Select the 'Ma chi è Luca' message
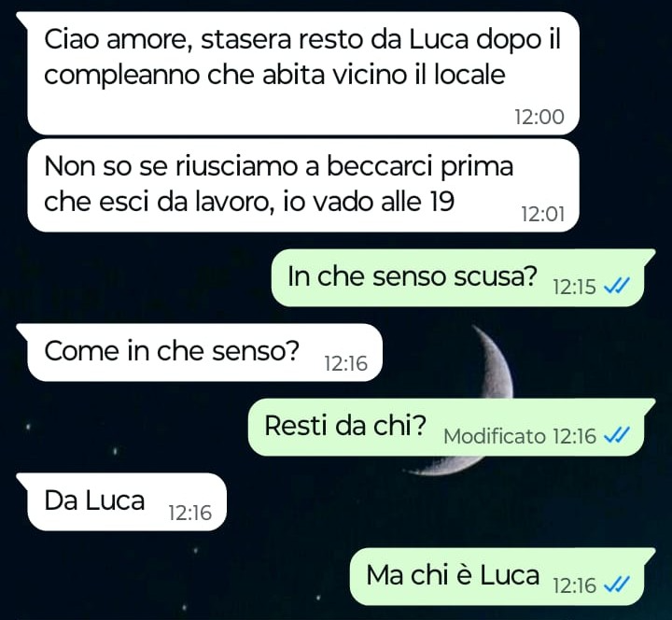The height and width of the screenshot is (620, 672). [x=503, y=576]
